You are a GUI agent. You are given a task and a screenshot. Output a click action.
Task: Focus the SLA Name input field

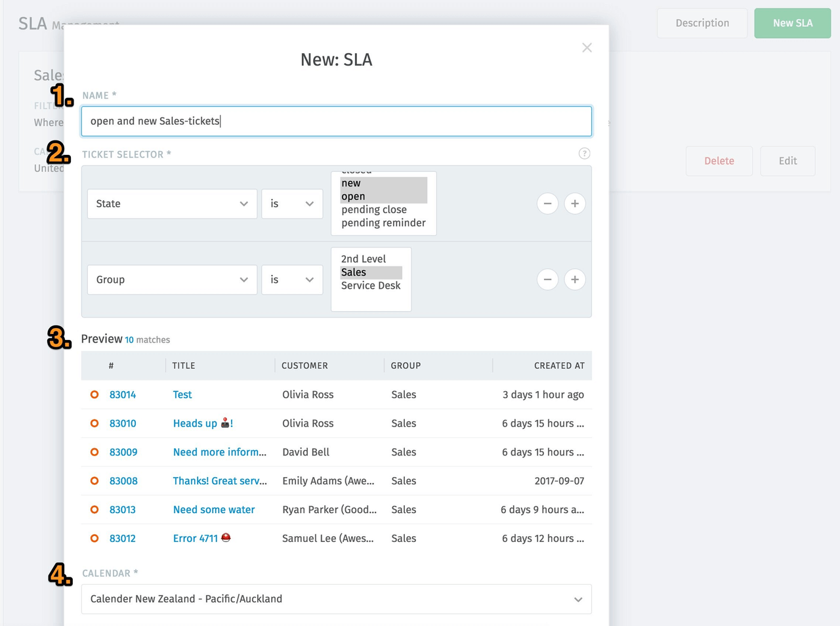click(x=336, y=121)
